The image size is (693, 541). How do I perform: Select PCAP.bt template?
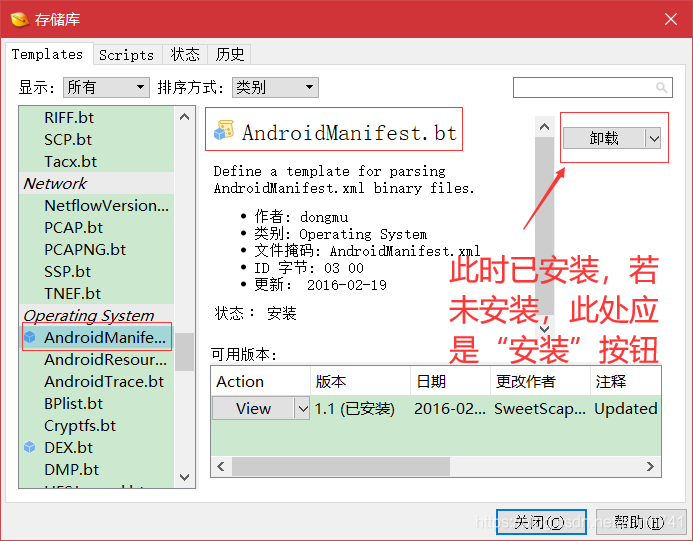tap(96, 228)
